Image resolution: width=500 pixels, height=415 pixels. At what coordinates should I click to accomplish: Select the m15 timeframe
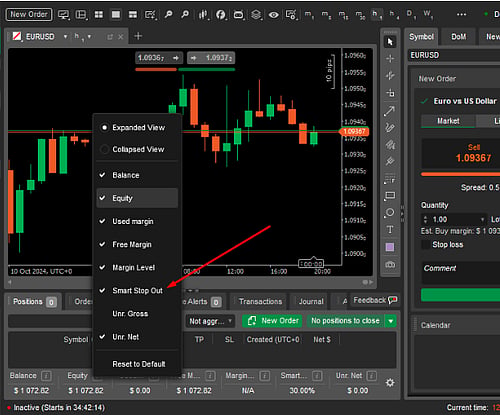click(343, 14)
